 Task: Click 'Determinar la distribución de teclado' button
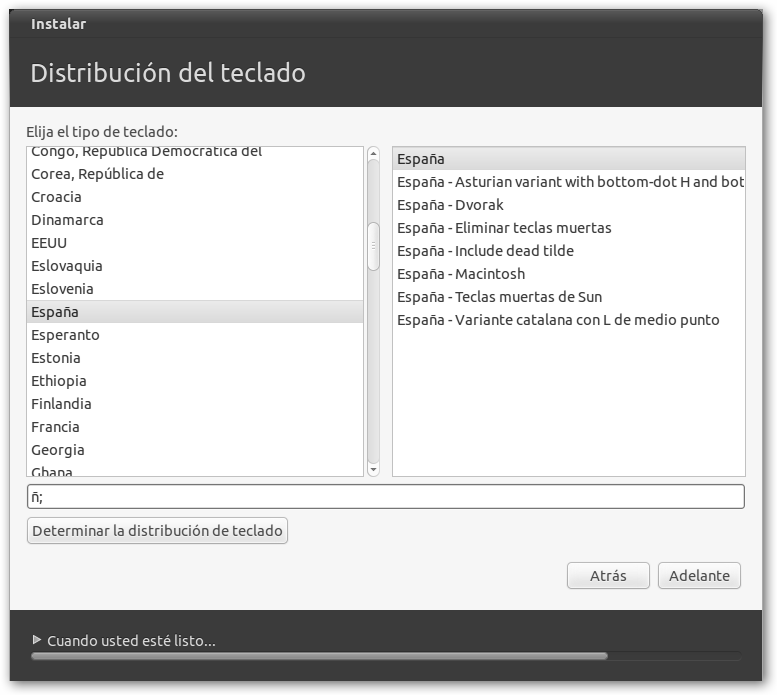coord(157,531)
